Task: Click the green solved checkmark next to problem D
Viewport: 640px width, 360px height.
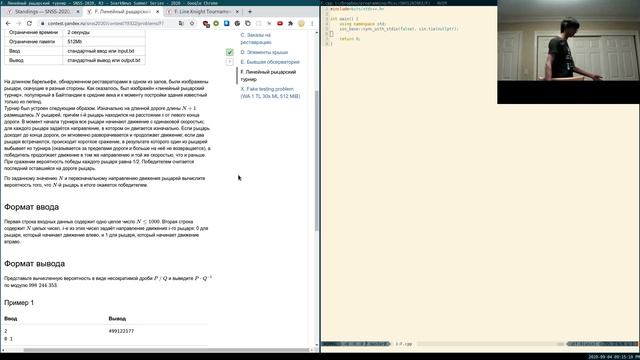Action: [x=229, y=52]
